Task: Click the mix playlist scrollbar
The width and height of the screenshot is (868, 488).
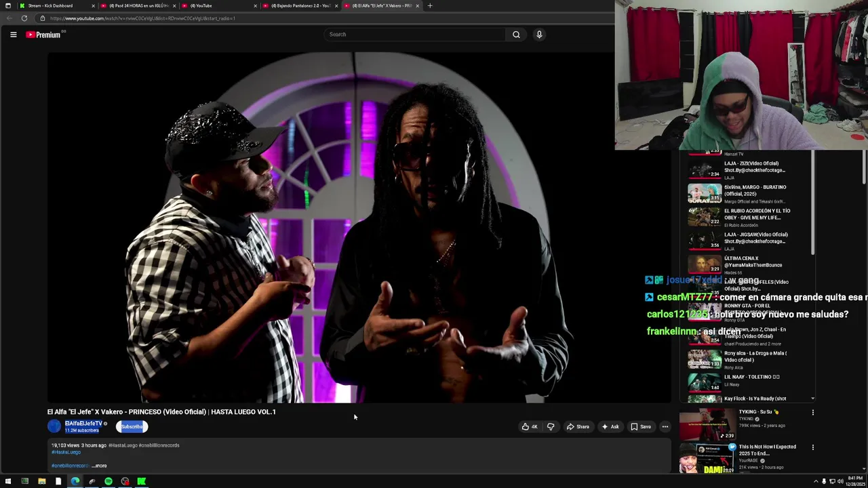Action: (812, 203)
